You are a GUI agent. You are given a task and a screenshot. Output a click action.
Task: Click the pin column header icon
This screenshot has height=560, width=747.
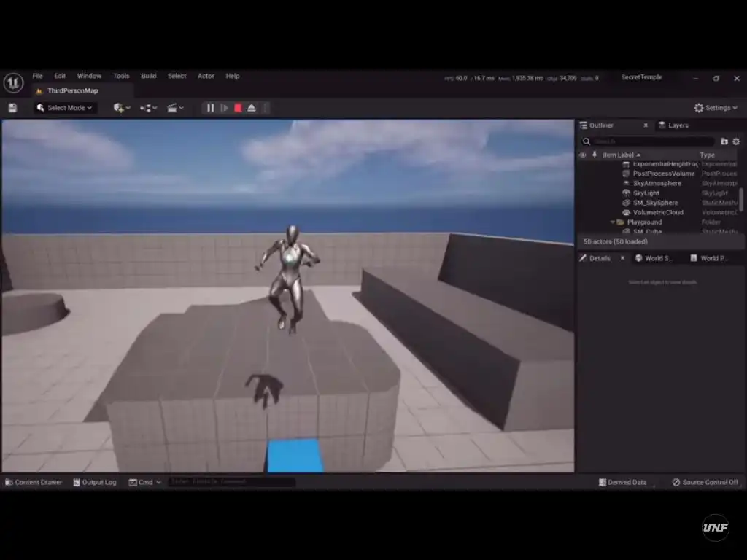tap(595, 155)
